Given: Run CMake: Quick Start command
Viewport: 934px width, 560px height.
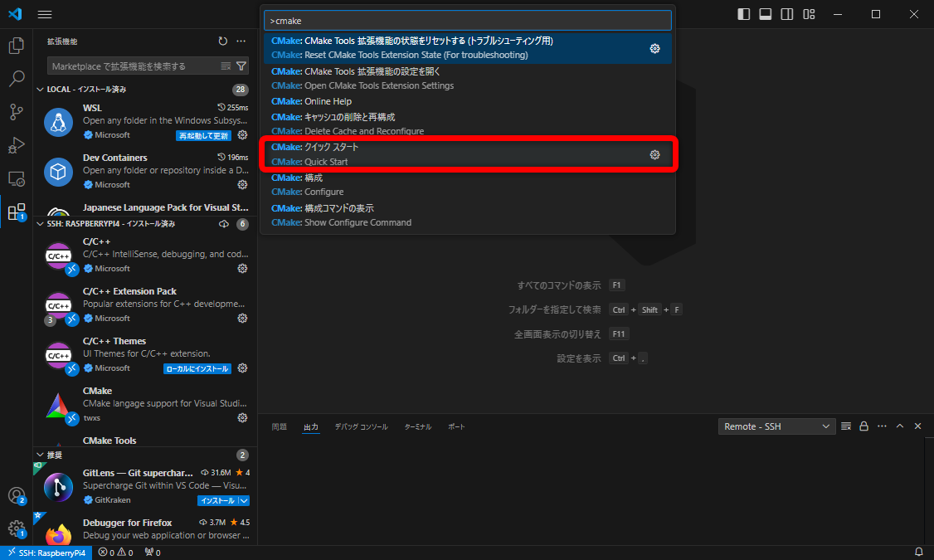Looking at the screenshot, I should click(468, 154).
